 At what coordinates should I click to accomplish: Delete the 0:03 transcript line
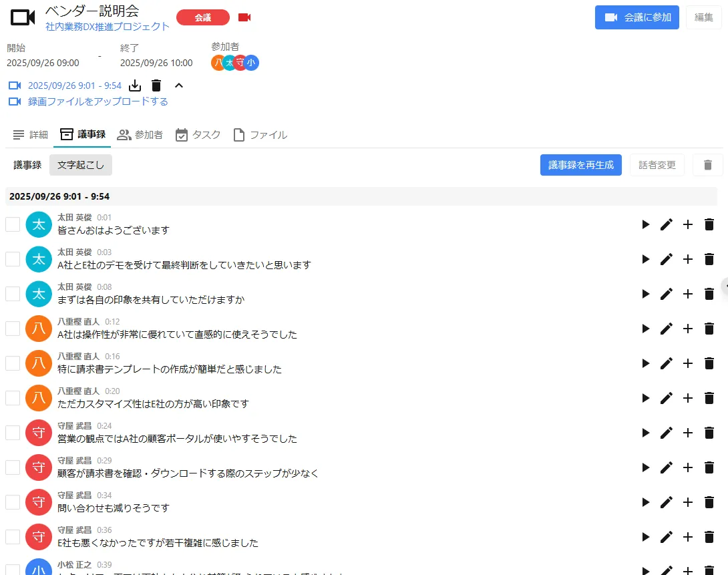coord(709,259)
